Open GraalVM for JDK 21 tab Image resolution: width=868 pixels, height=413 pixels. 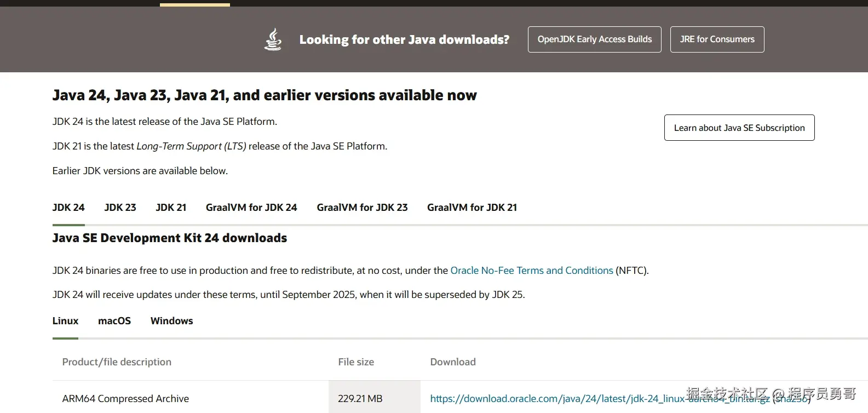(472, 208)
